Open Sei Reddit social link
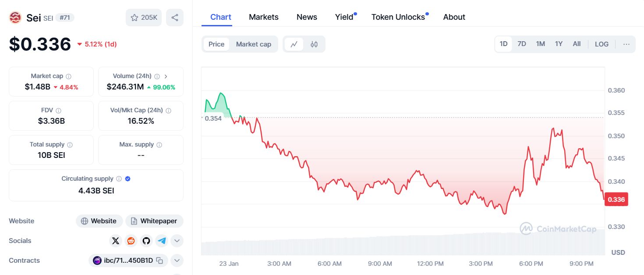The width and height of the screenshot is (644, 275). 131,241
